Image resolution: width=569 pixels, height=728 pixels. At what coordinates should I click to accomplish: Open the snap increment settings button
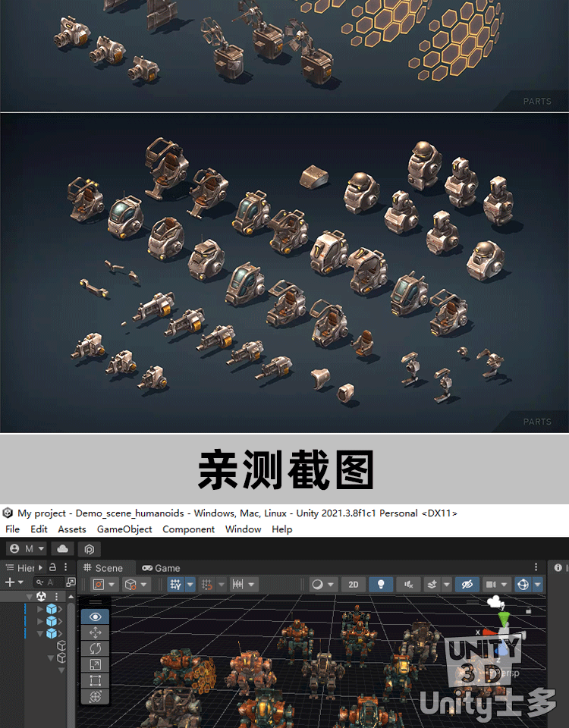pos(237,585)
